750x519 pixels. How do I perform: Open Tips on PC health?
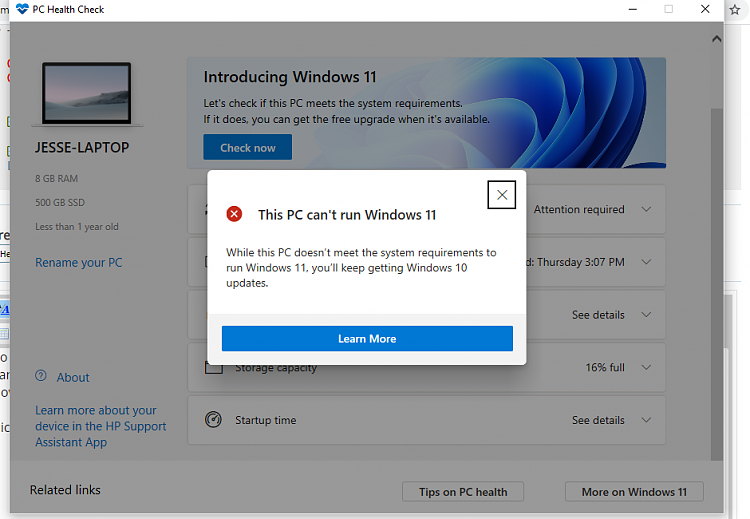click(x=463, y=491)
